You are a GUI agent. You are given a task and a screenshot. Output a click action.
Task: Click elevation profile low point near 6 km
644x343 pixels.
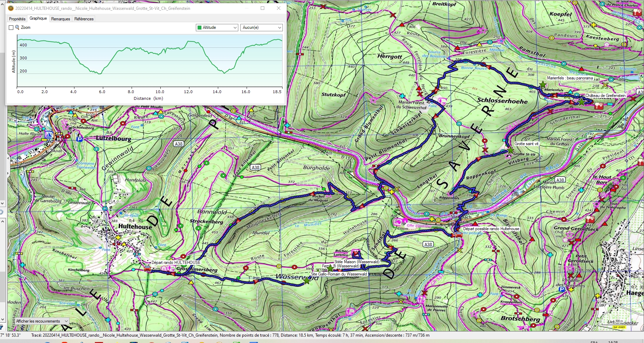[x=100, y=73]
